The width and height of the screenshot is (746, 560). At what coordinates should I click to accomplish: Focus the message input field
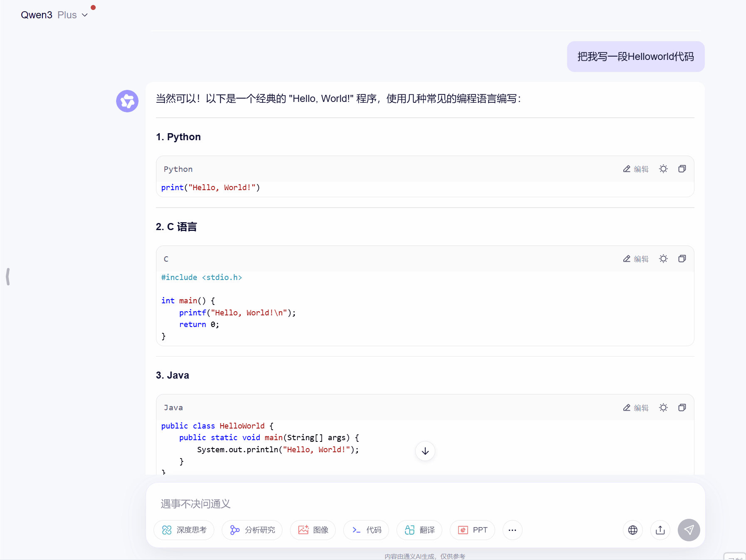425,504
